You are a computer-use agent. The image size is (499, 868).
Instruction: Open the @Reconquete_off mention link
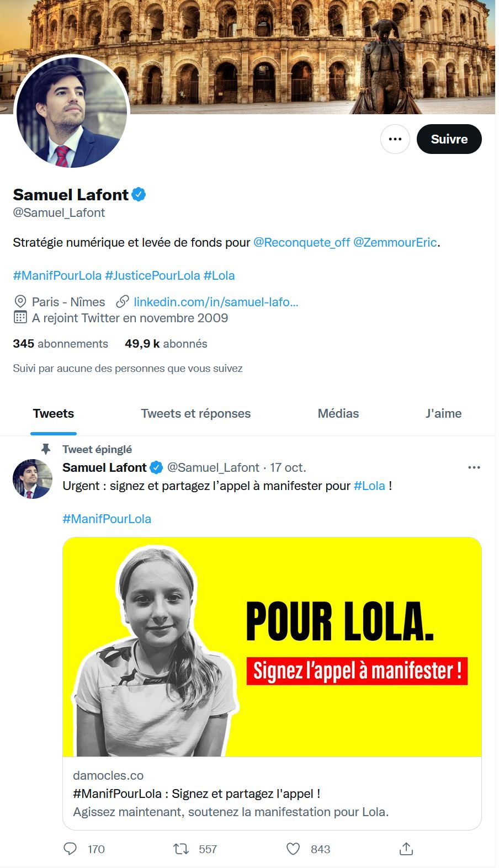click(x=301, y=242)
